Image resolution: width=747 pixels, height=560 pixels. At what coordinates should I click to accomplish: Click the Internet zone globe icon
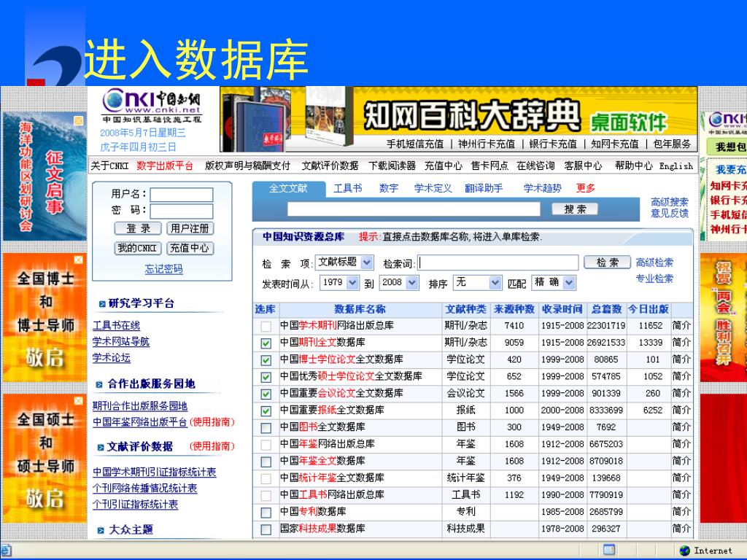point(684,551)
